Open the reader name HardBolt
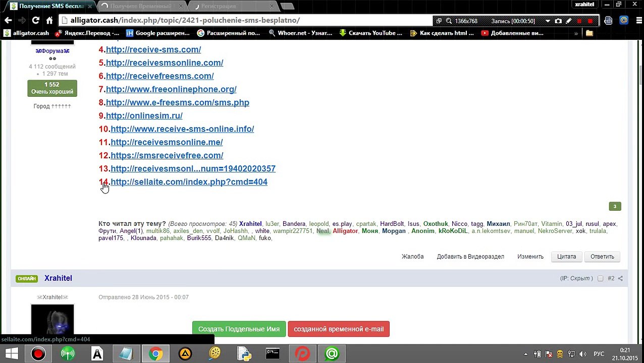Viewport: 644px width, 363px height. click(392, 224)
